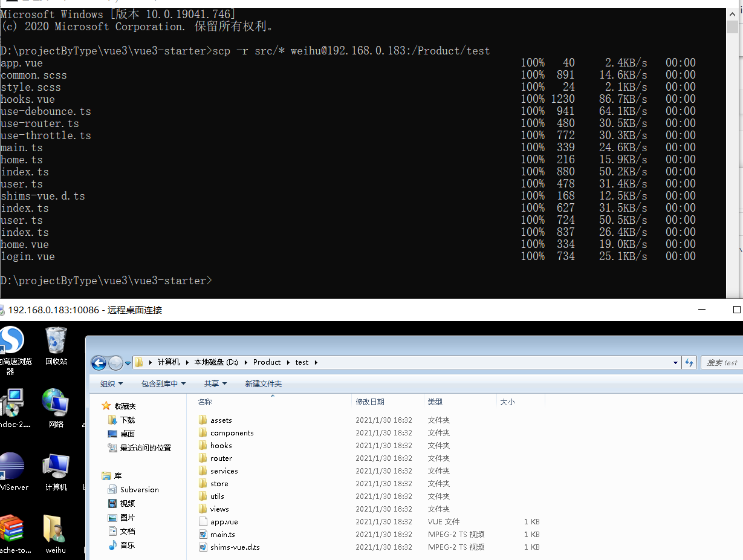Expand address bar history dropdown arrow
The image size is (743, 560).
[x=675, y=363]
